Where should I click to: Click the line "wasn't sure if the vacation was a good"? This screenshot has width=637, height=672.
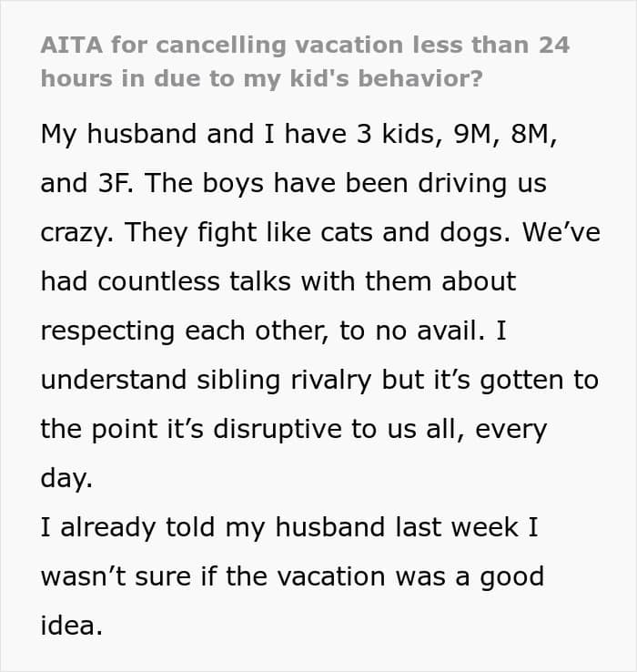(291, 576)
